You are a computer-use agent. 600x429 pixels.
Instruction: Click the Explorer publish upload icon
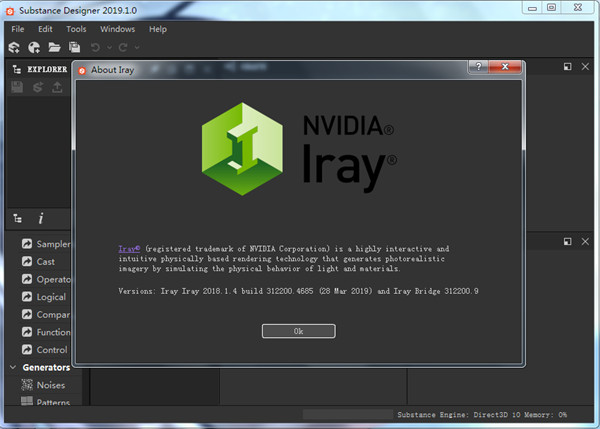coord(57,87)
